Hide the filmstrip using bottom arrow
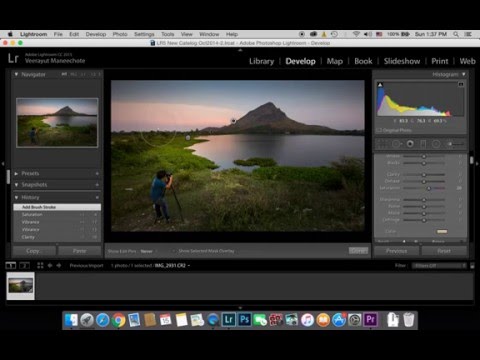 240,308
